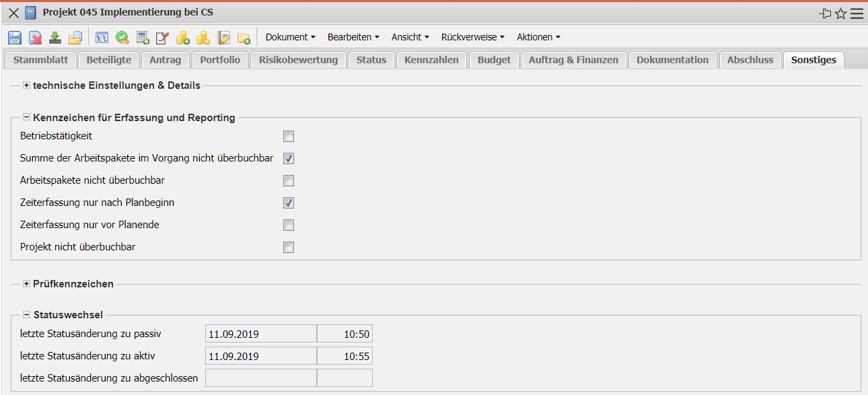Open the Auftrag & Finanzen tab
Viewport: 868px width, 395px height.
click(573, 60)
